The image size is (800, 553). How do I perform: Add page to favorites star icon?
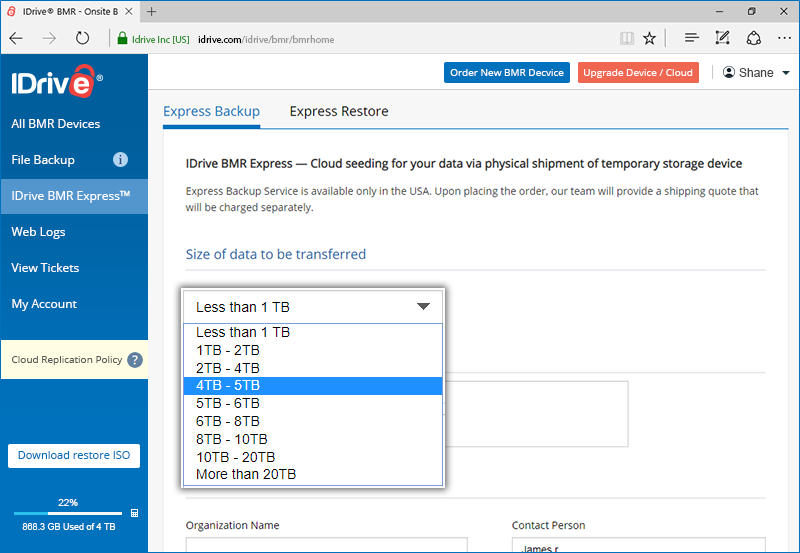click(x=649, y=38)
